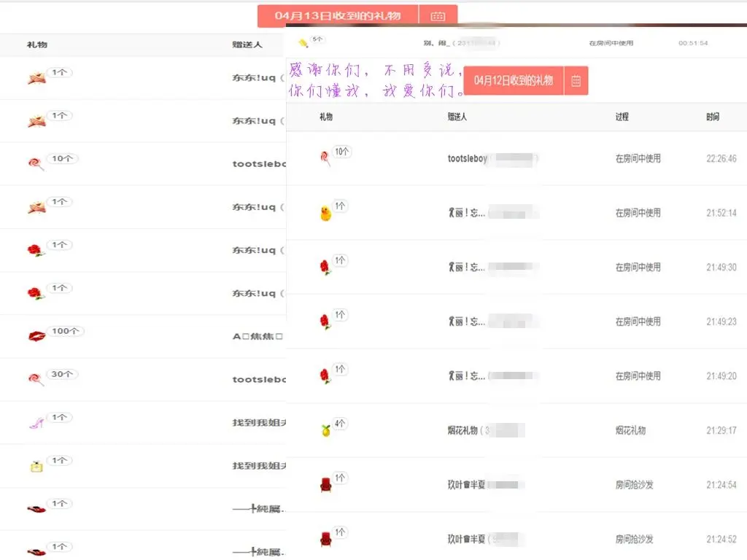Click the 04月13日收到的礼物 button
Image resolution: width=747 pixels, height=560 pixels.
click(x=338, y=16)
